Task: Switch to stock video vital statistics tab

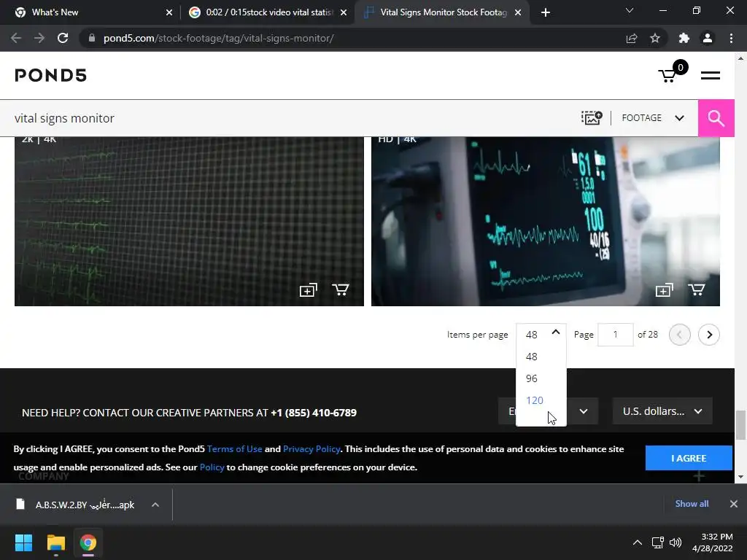Action: [x=268, y=12]
